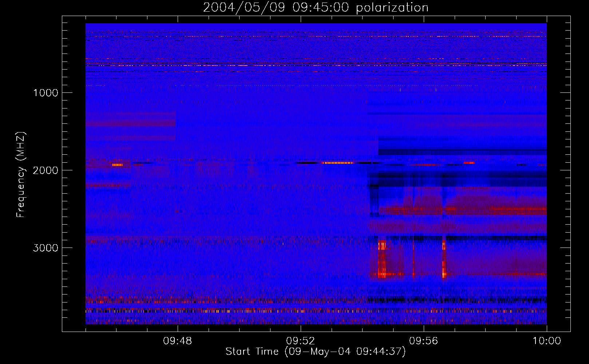Image resolution: width=589 pixels, height=364 pixels.
Task: Click the 3000 frequency tick label
Action: (x=46, y=248)
